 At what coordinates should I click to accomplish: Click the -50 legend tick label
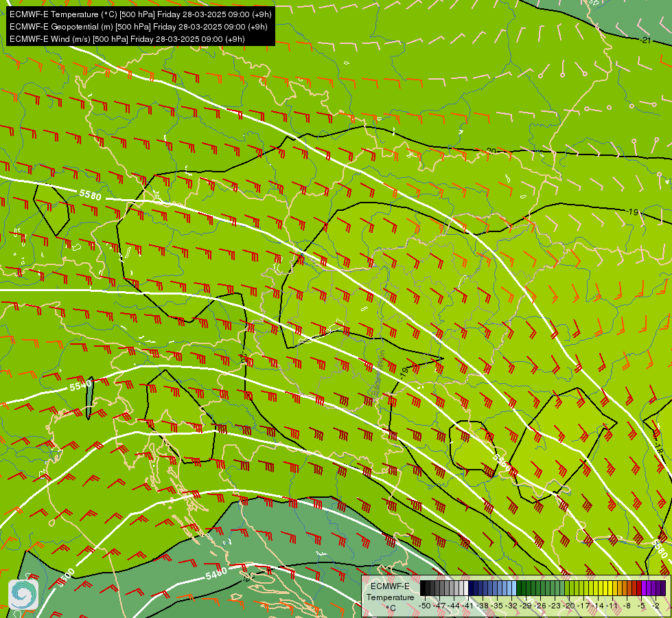click(x=424, y=606)
